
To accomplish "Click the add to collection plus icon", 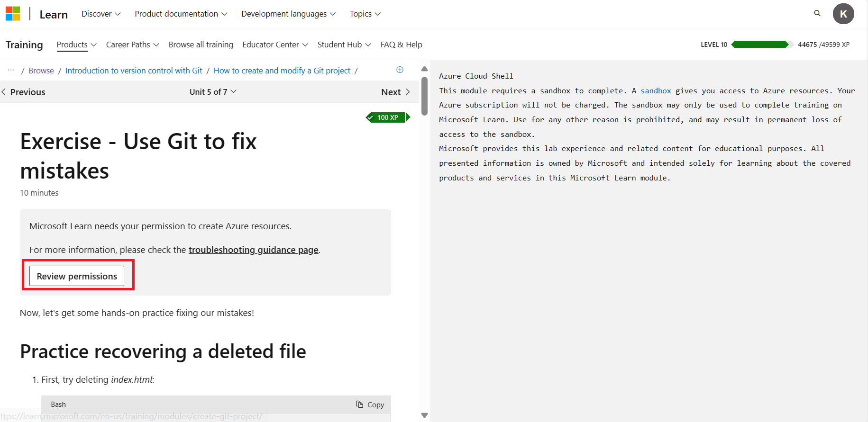I will pyautogui.click(x=400, y=70).
